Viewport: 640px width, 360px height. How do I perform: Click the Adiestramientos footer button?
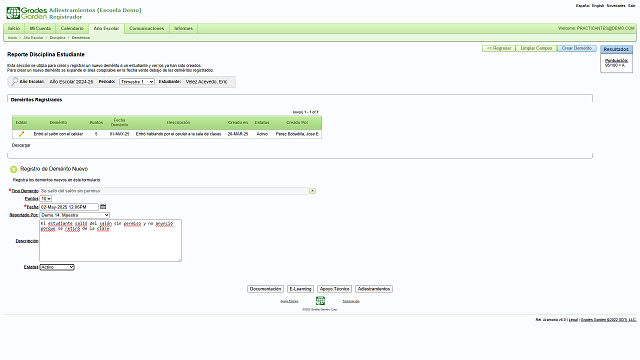point(374,289)
